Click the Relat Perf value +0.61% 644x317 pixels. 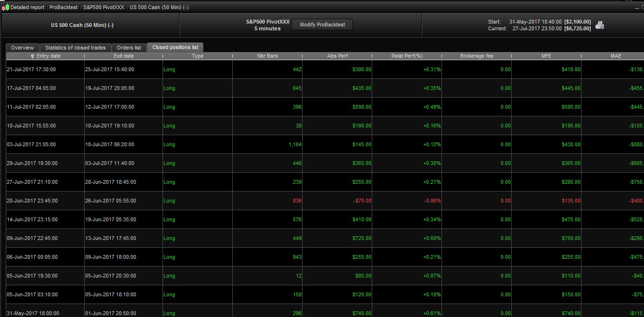coord(432,313)
